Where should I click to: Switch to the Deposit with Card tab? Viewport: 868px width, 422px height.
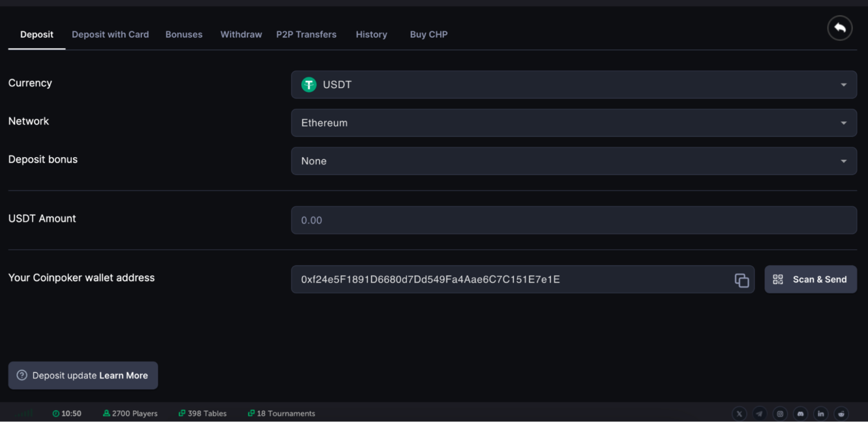[x=110, y=34]
